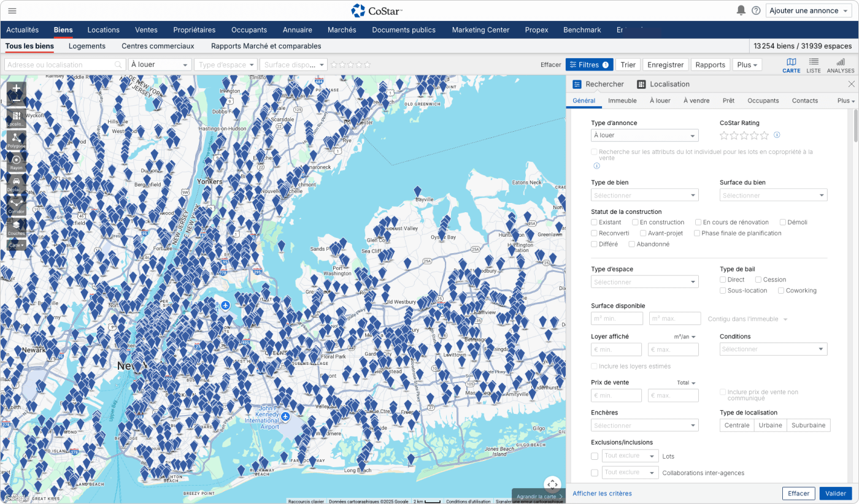Screen dimensions: 859x504
Task: Expand the Type de bien dropdown
Action: 644,196
